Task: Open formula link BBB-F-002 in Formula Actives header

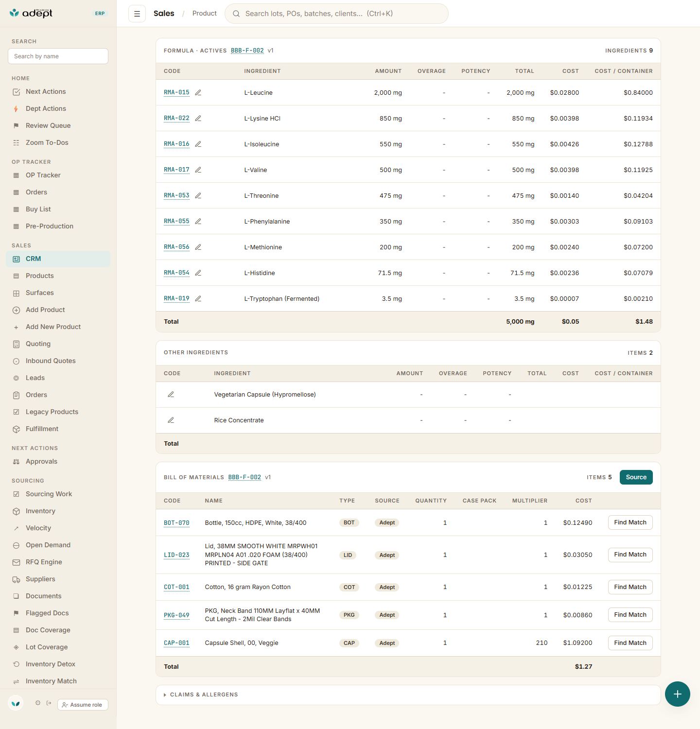Action: (x=247, y=51)
